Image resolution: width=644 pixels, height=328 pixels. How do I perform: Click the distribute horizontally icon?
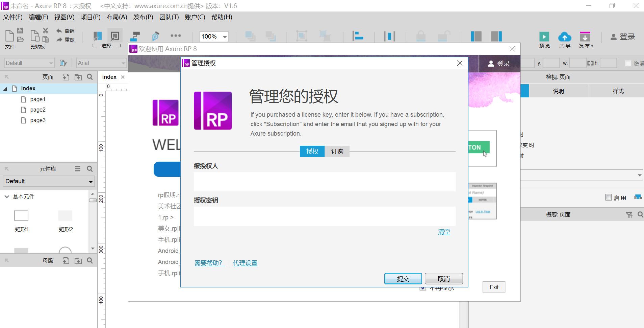pyautogui.click(x=389, y=36)
